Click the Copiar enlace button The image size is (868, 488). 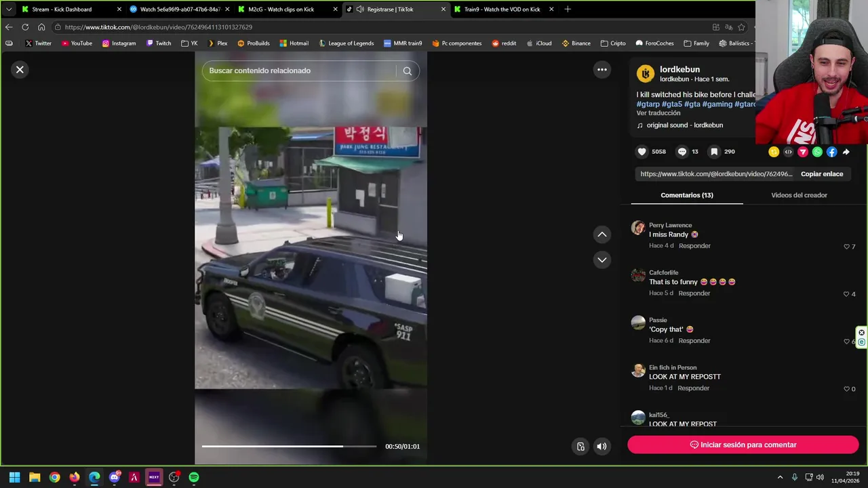(x=822, y=174)
